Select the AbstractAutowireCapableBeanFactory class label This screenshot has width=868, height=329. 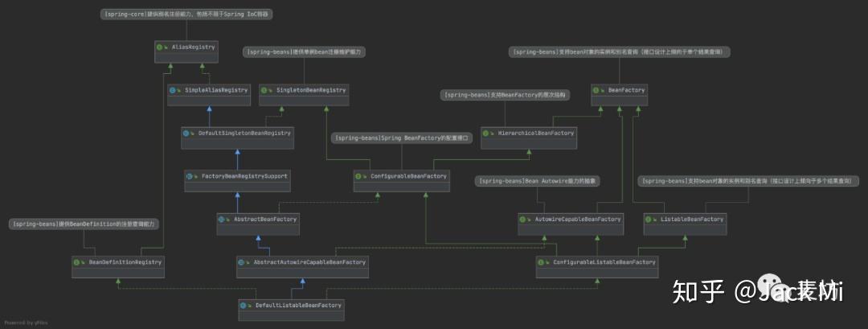pos(309,262)
